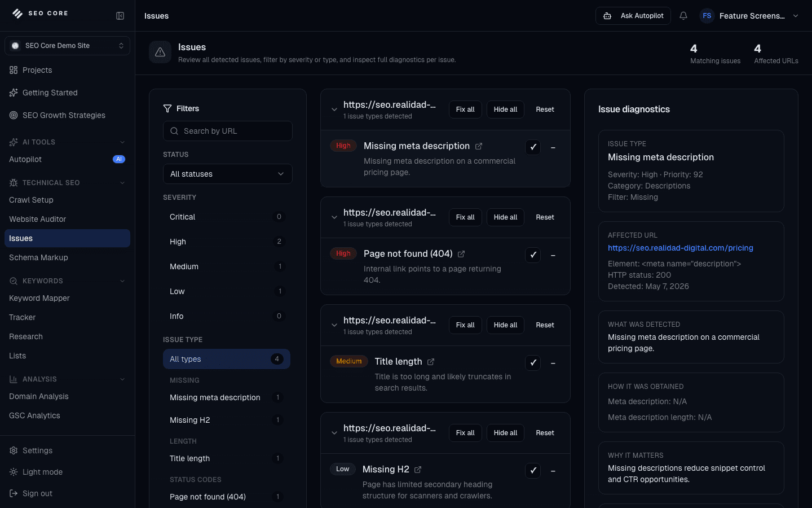This screenshot has height=508, width=812.
Task: Click Reset for Title length group
Action: tap(545, 325)
